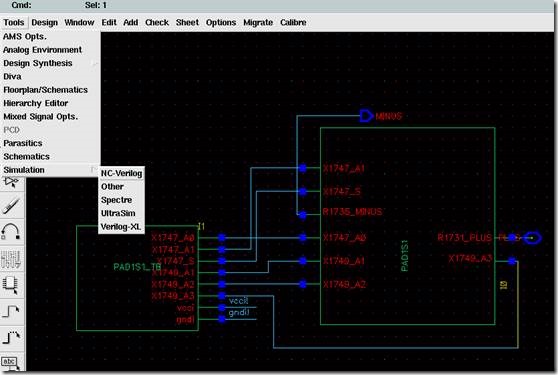558x375 pixels.
Task: Select the Stretch arc tool icon
Action: [x=11, y=231]
